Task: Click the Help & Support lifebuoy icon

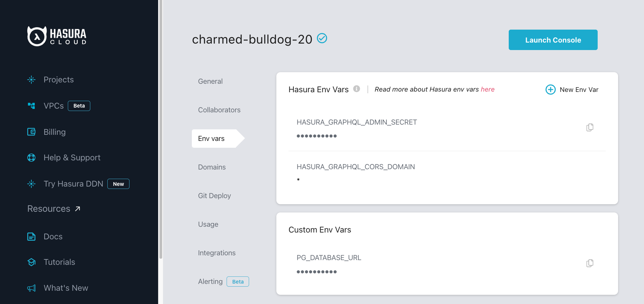Action: 31,158
